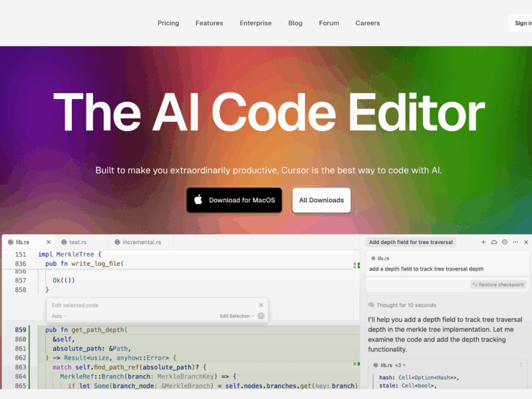Click the lib.rs context chip in prompt
The image size is (532, 399).
pyautogui.click(x=380, y=258)
